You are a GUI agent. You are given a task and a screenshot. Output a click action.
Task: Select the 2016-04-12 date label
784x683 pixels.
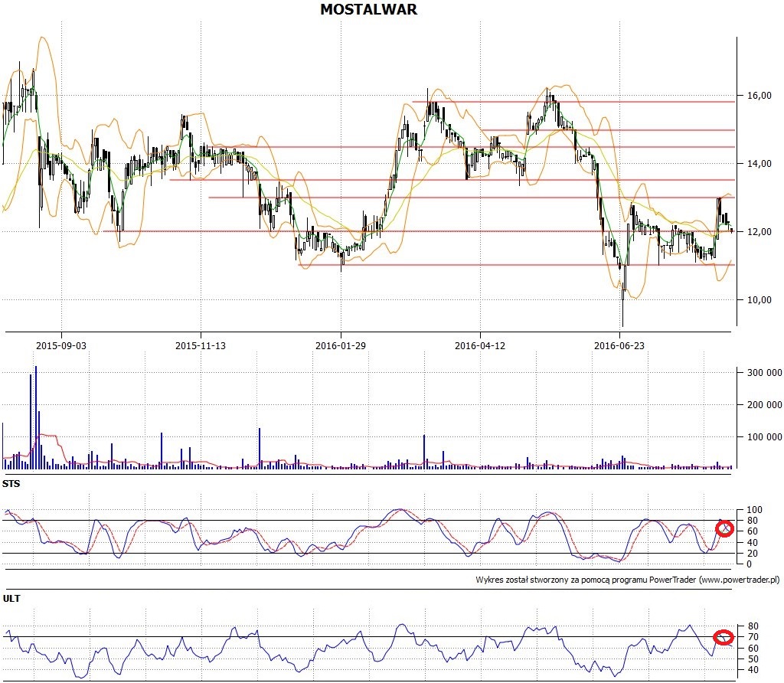(480, 345)
